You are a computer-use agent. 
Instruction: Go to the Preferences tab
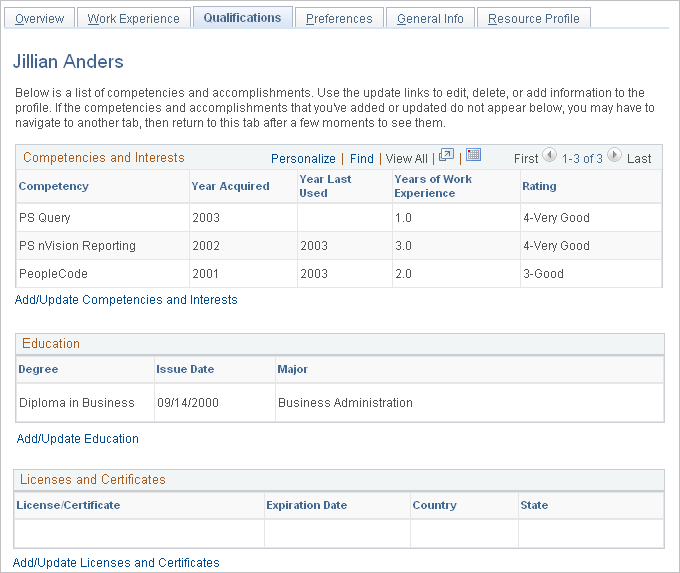click(339, 19)
